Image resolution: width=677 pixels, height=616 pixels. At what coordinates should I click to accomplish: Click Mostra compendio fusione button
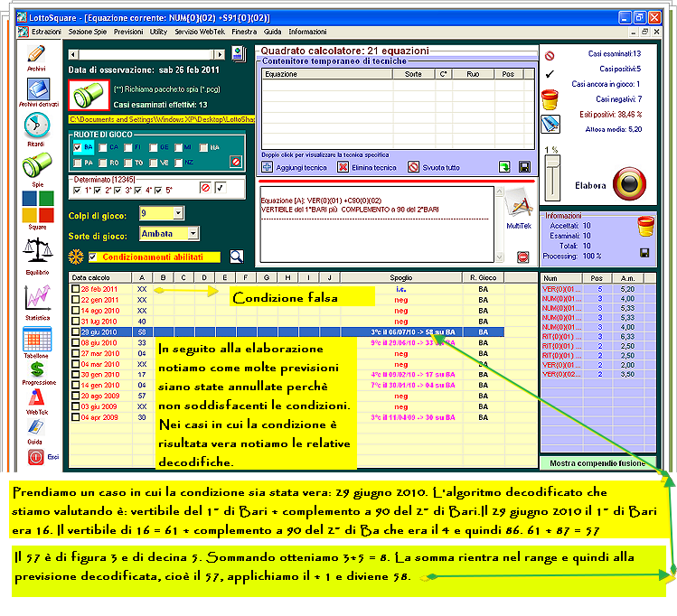tap(597, 462)
